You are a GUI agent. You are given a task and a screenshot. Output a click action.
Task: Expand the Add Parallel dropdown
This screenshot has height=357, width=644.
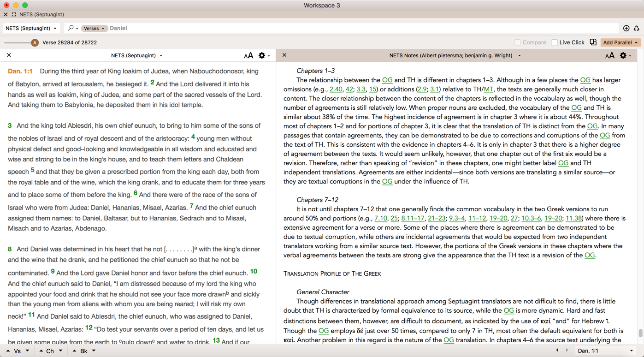pyautogui.click(x=620, y=42)
